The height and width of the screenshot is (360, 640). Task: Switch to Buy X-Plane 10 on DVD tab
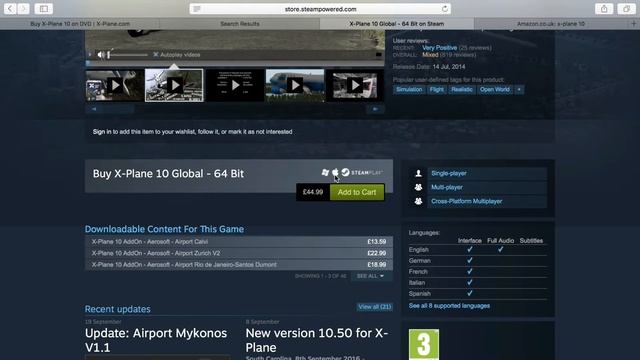(80, 24)
